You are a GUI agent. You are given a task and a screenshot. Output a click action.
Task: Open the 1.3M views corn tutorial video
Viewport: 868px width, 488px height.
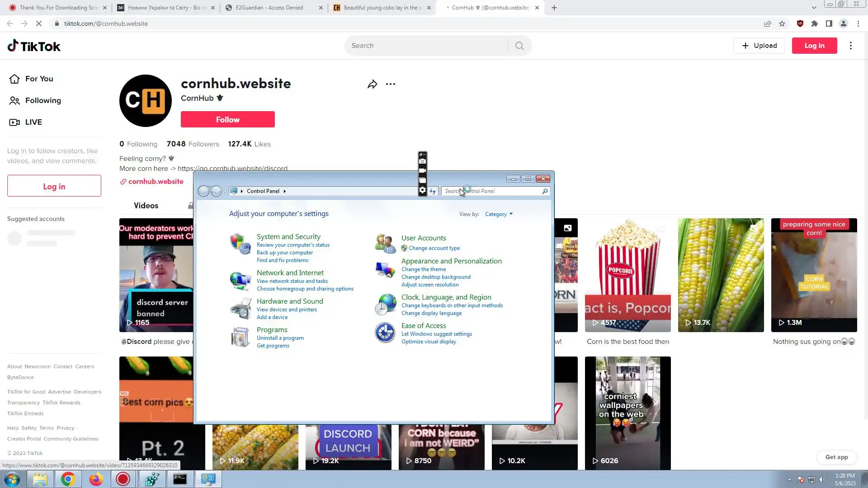[x=814, y=275]
